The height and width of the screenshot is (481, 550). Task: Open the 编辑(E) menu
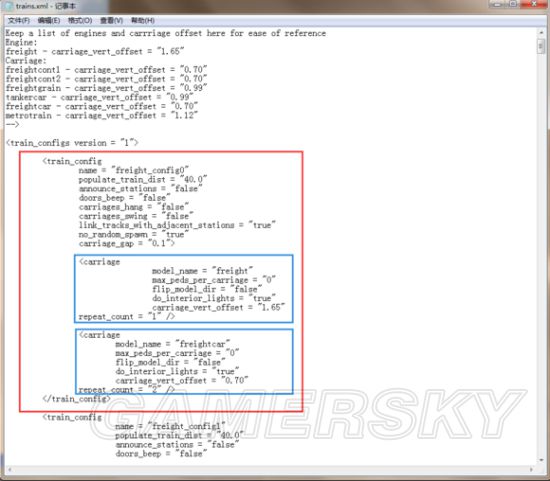click(x=49, y=21)
